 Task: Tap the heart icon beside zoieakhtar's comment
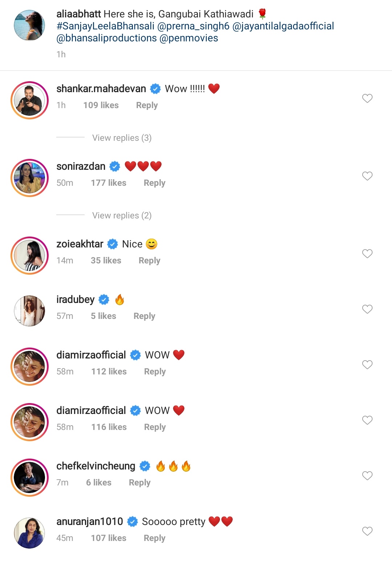tap(367, 254)
